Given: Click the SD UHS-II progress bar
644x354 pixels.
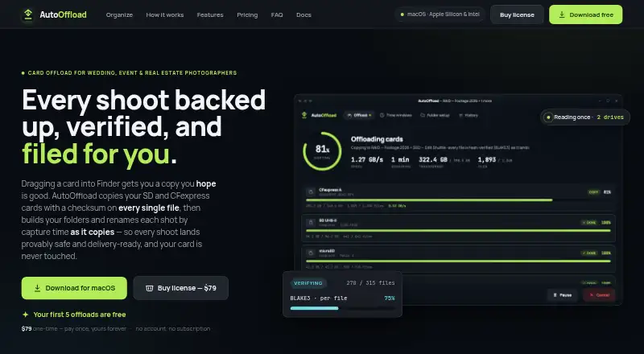Looking at the screenshot, I should (x=458, y=230).
